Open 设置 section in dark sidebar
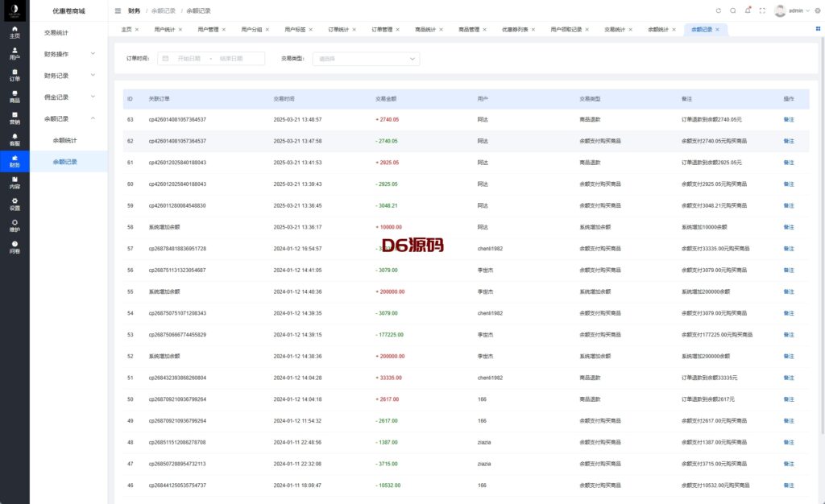 pyautogui.click(x=15, y=204)
